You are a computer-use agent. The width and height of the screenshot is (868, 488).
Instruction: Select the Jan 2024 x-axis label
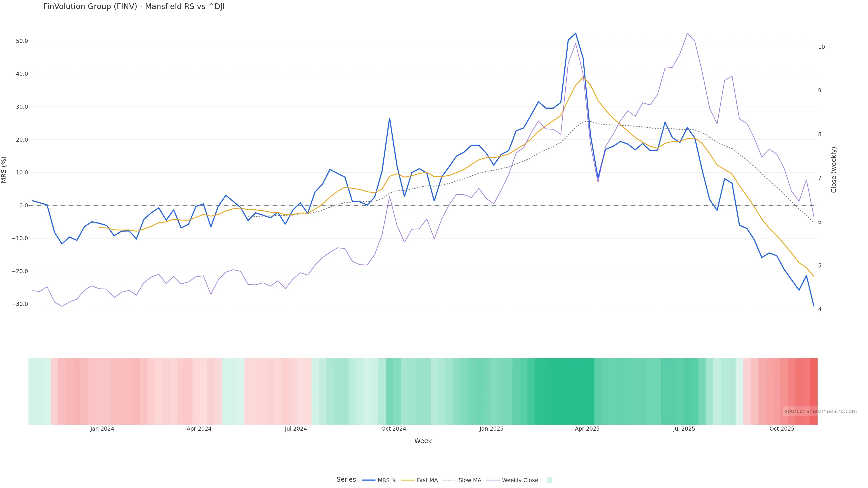pyautogui.click(x=102, y=429)
